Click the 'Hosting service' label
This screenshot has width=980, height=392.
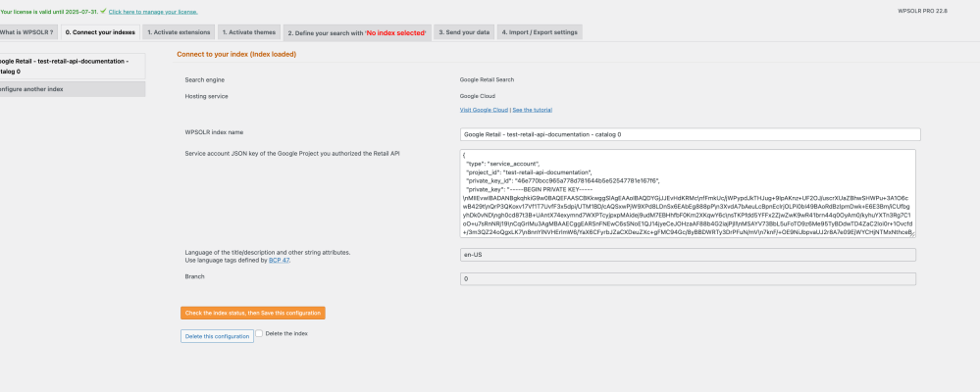pos(206,96)
